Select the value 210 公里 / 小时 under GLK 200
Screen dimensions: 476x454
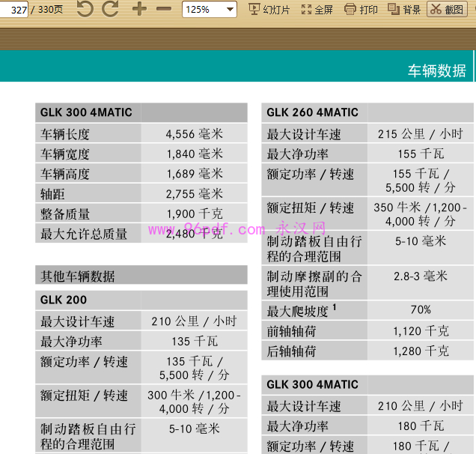[195, 321]
